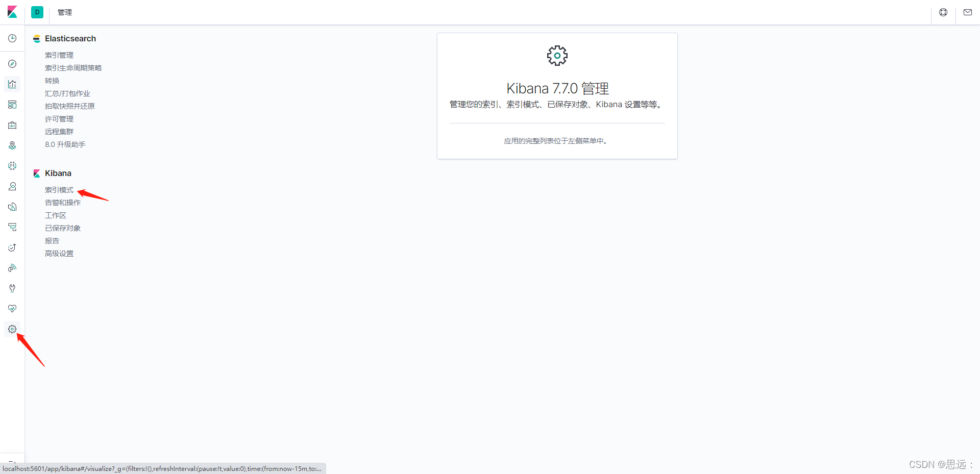The width and height of the screenshot is (980, 474).
Task: Go to 索引生命周期策略 link
Action: tap(73, 68)
